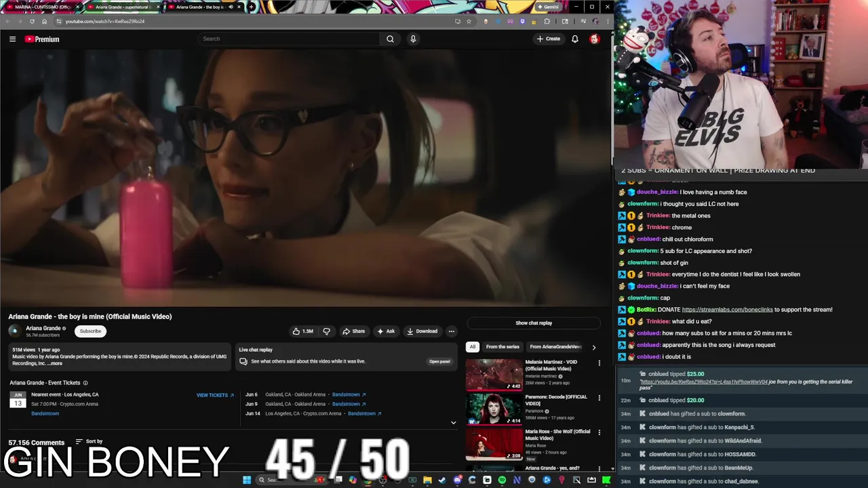
Task: Open Paramore Decode thumbnail
Action: (494, 409)
